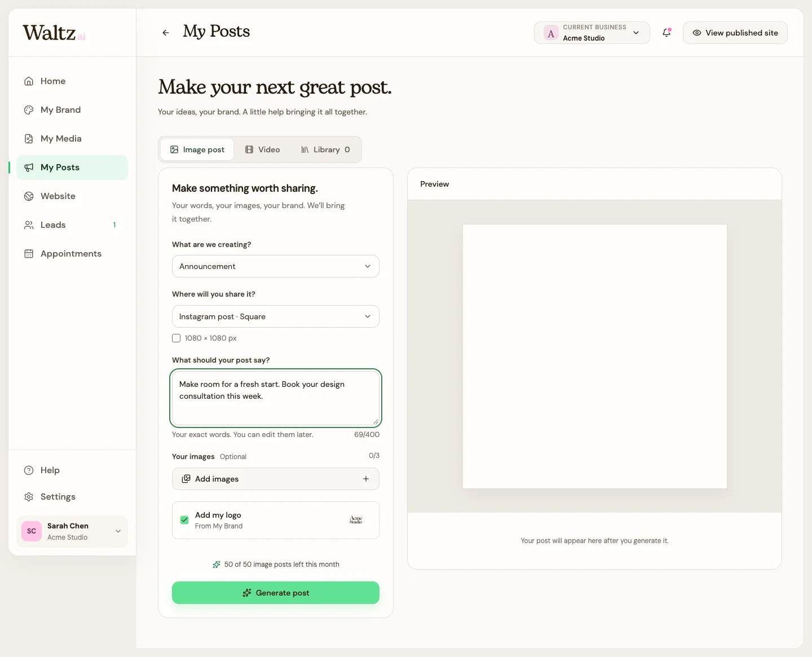Switch to the Video tab
Image resolution: width=812 pixels, height=657 pixels.
(262, 149)
